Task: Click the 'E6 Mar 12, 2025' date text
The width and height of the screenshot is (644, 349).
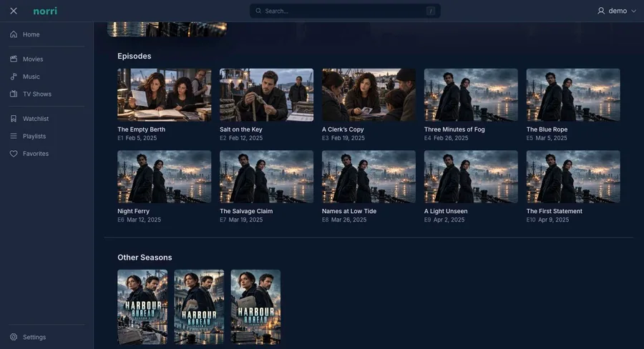Action: click(140, 220)
